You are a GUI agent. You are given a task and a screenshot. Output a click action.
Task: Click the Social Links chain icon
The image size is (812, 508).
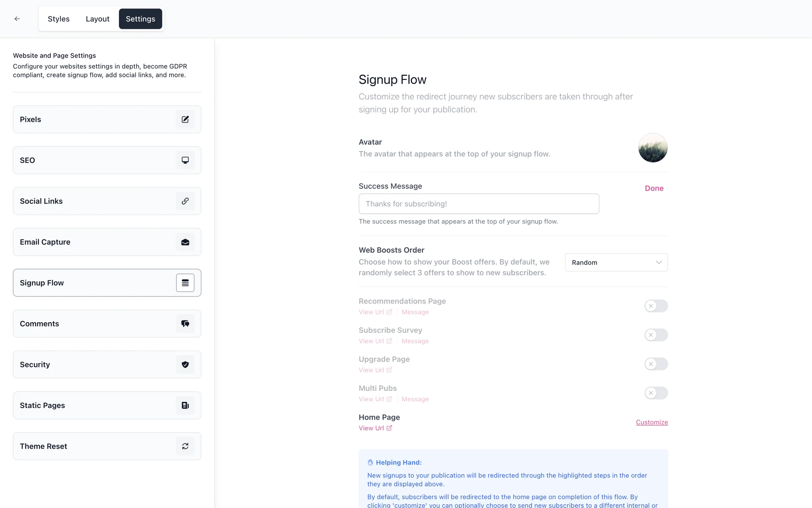(185, 201)
